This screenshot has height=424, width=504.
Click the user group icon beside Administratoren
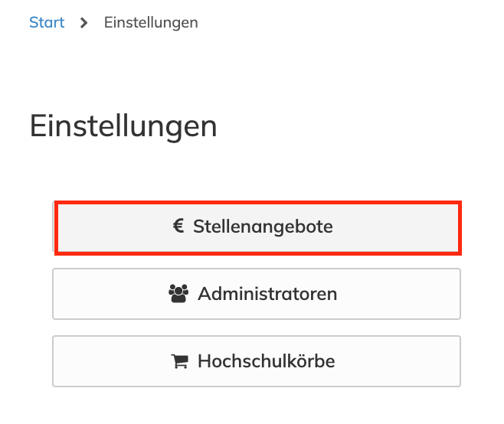click(178, 294)
